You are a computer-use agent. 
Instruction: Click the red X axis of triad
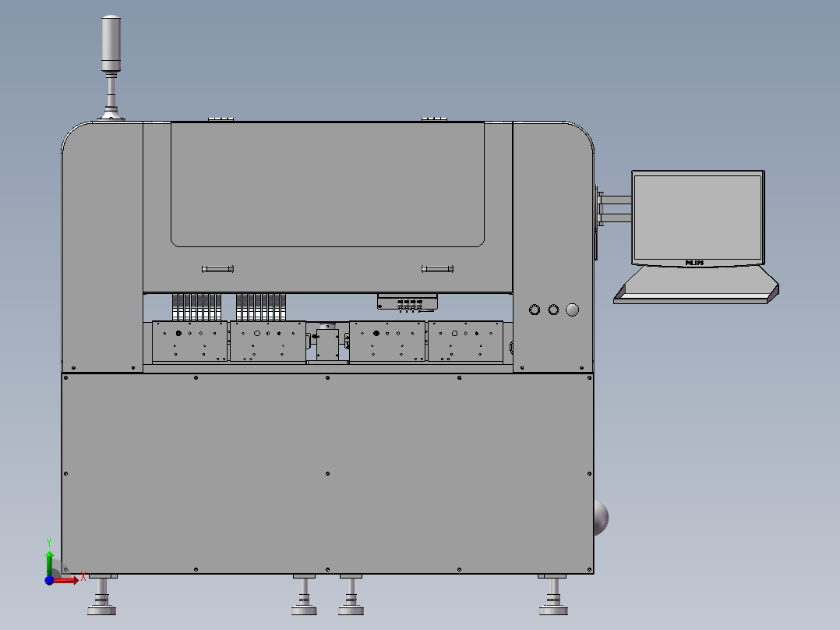pos(66,580)
